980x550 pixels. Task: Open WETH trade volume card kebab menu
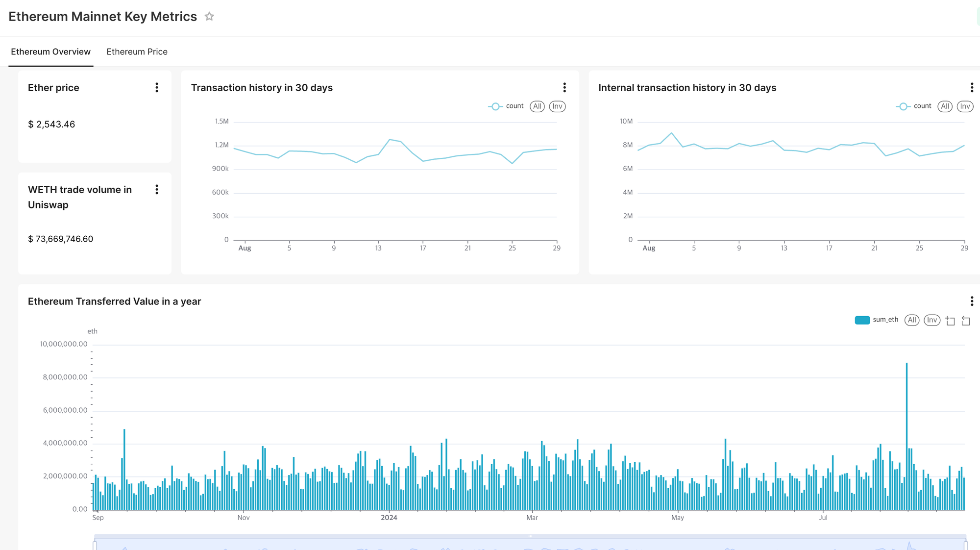[x=157, y=190]
